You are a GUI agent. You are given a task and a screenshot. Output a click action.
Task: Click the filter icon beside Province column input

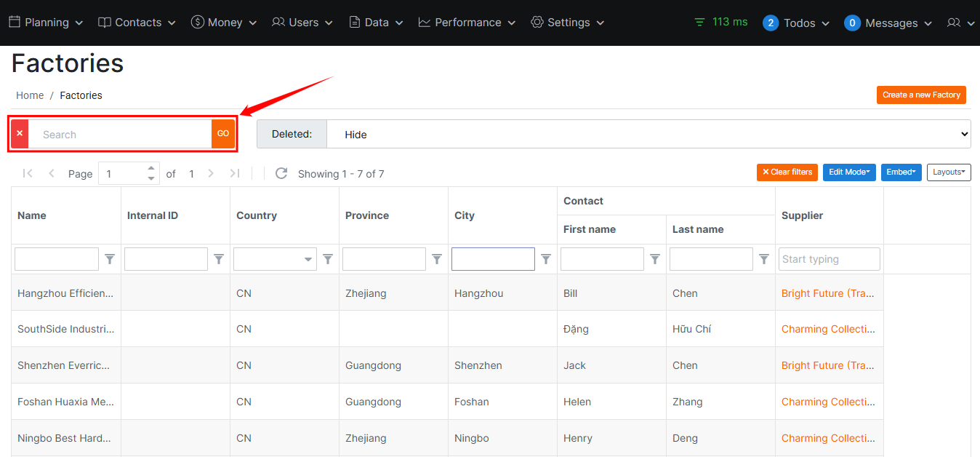click(437, 259)
